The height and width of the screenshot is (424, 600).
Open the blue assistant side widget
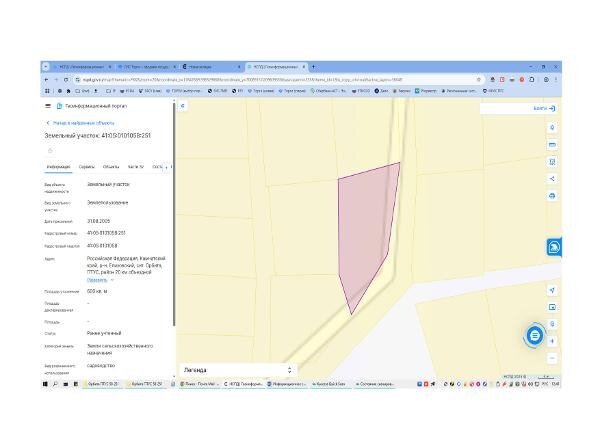[x=554, y=247]
